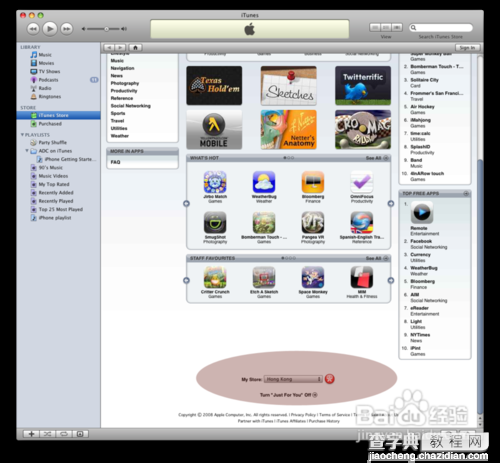Open Podcasts in the sidebar
Image resolution: width=500 pixels, height=463 pixels.
coord(48,80)
